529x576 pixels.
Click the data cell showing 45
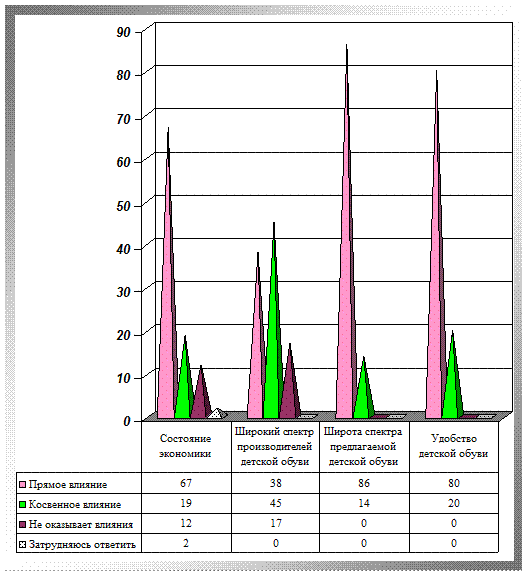(x=276, y=503)
